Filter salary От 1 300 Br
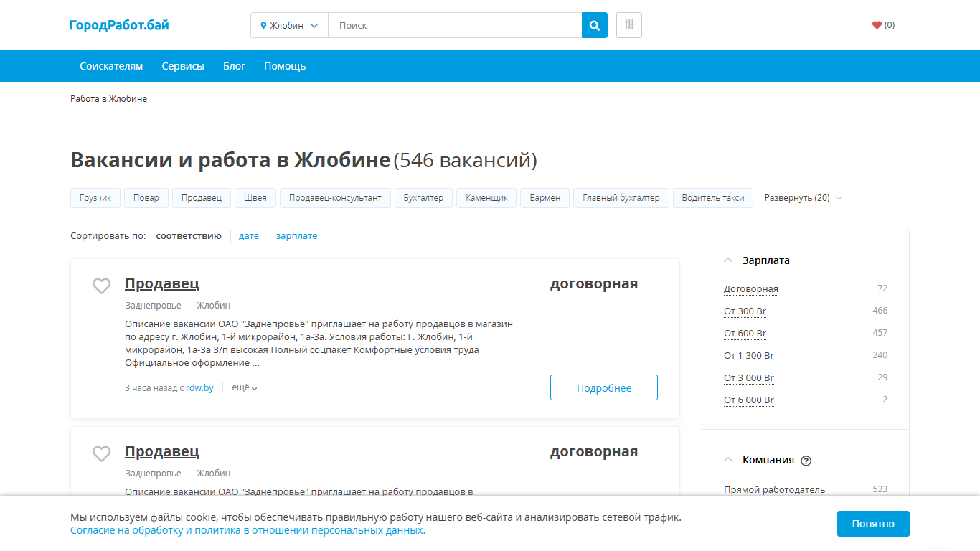Screen dimensions: 980x551 point(749,356)
